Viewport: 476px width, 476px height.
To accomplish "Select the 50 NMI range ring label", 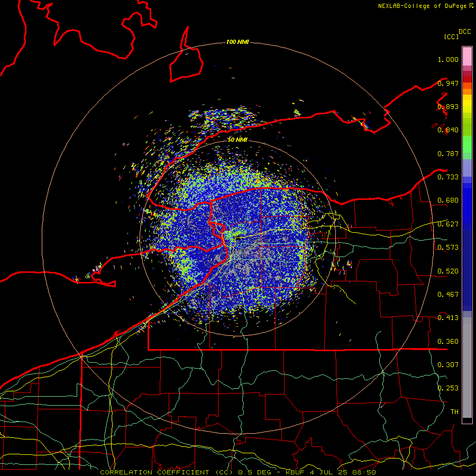I will [x=237, y=140].
